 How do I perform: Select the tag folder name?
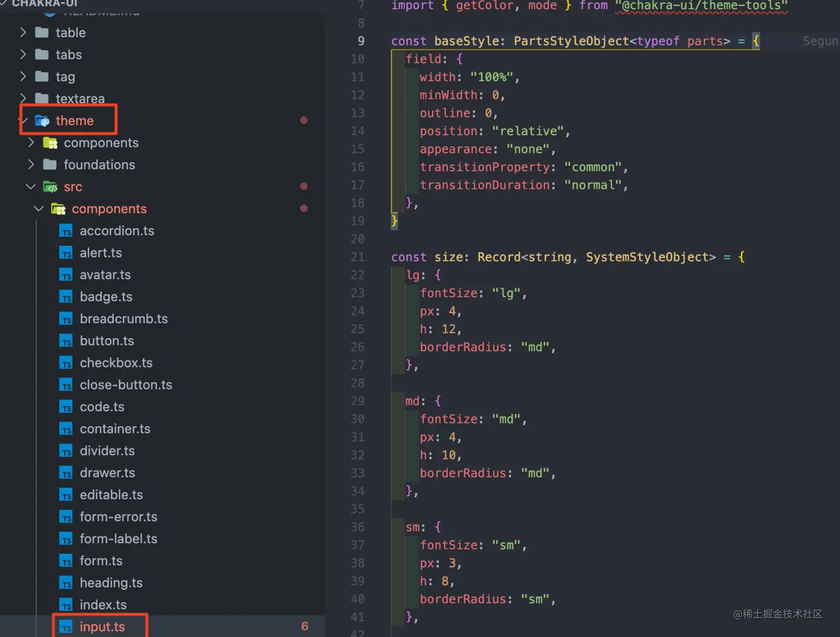pyautogui.click(x=66, y=77)
